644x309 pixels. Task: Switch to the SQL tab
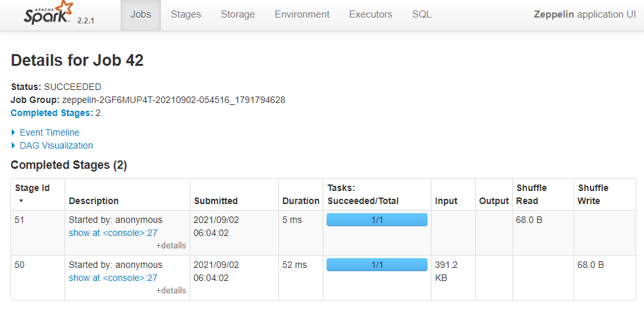422,15
